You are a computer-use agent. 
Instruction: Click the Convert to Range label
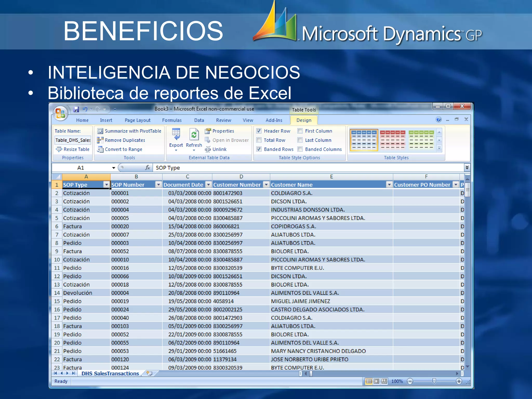[x=123, y=149]
